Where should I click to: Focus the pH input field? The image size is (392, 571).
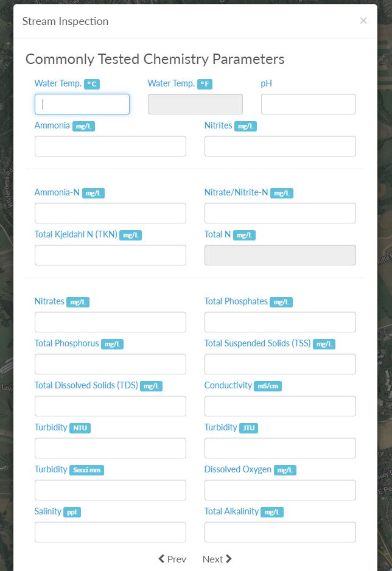[x=308, y=104]
